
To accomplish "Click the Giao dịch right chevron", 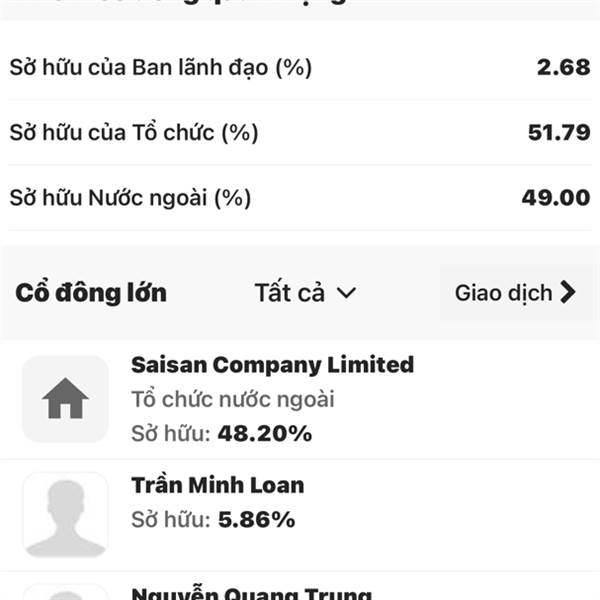I will click(568, 292).
